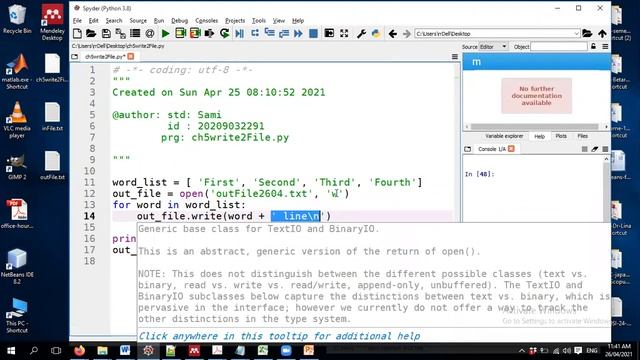Screen dimensions: 640x360
Task: Open Firefox from the taskbar
Action: 80,351
